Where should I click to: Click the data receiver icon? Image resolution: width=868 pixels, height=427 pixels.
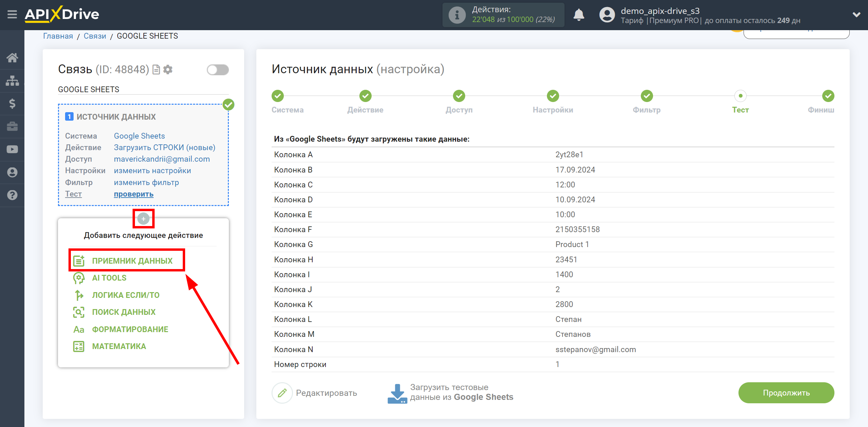(x=79, y=261)
